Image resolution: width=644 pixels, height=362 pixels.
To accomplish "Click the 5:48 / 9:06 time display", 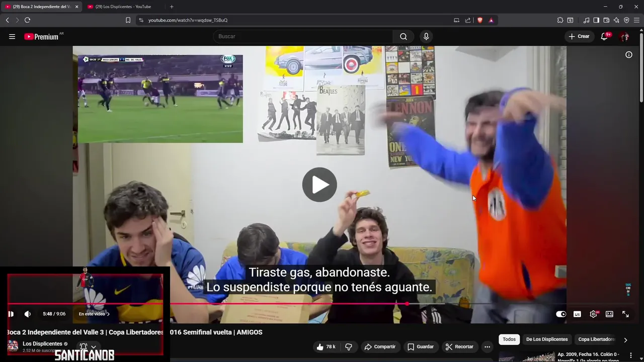I will (x=54, y=314).
